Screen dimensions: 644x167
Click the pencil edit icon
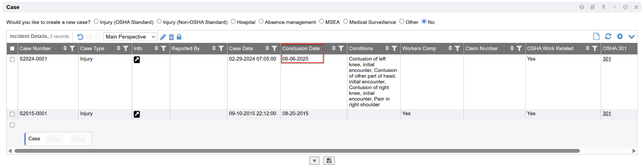[163, 37]
